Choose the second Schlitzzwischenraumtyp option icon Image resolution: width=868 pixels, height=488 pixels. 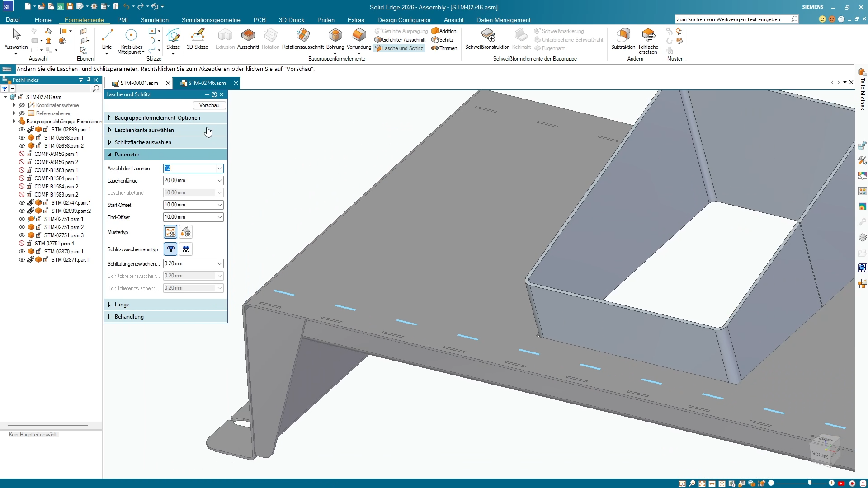[x=186, y=249]
